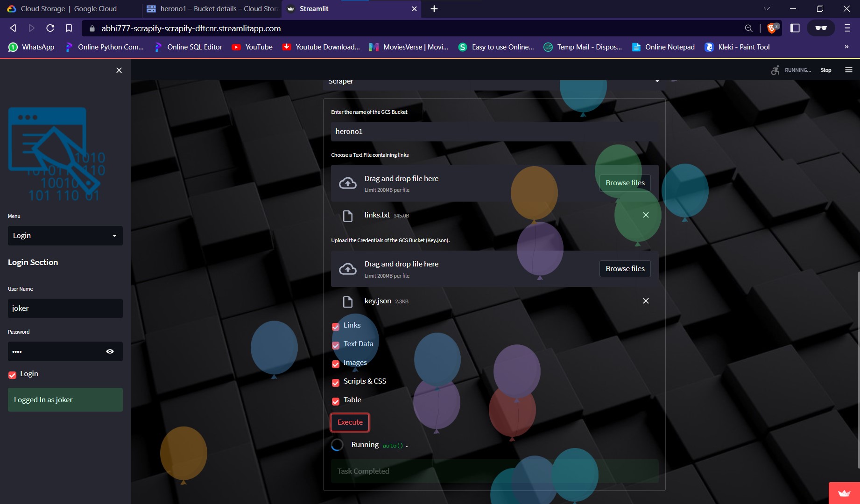Viewport: 860px width, 504px height.
Task: Click the cloud upload icon for credentials
Action: point(348,269)
